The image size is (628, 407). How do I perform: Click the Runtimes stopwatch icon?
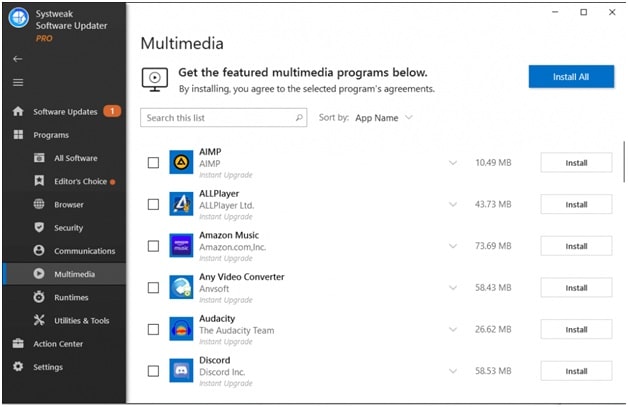click(x=39, y=297)
